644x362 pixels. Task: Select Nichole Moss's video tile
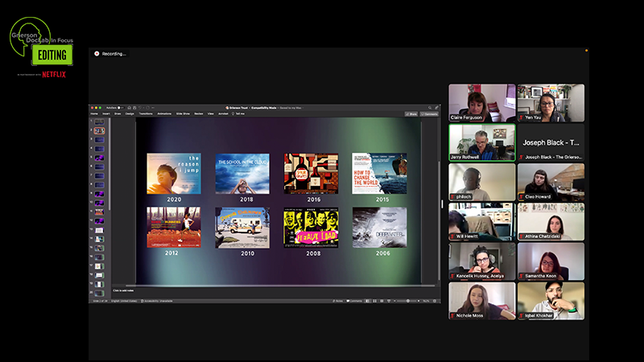pyautogui.click(x=481, y=301)
